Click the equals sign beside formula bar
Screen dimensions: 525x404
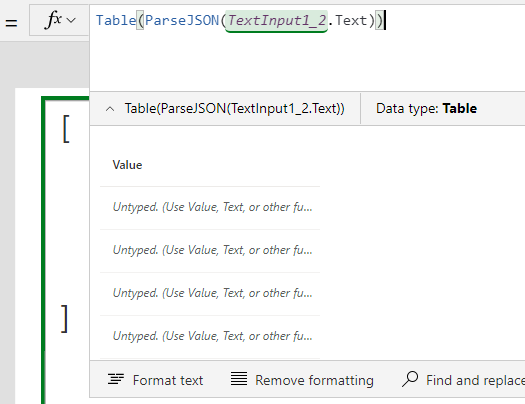point(11,23)
